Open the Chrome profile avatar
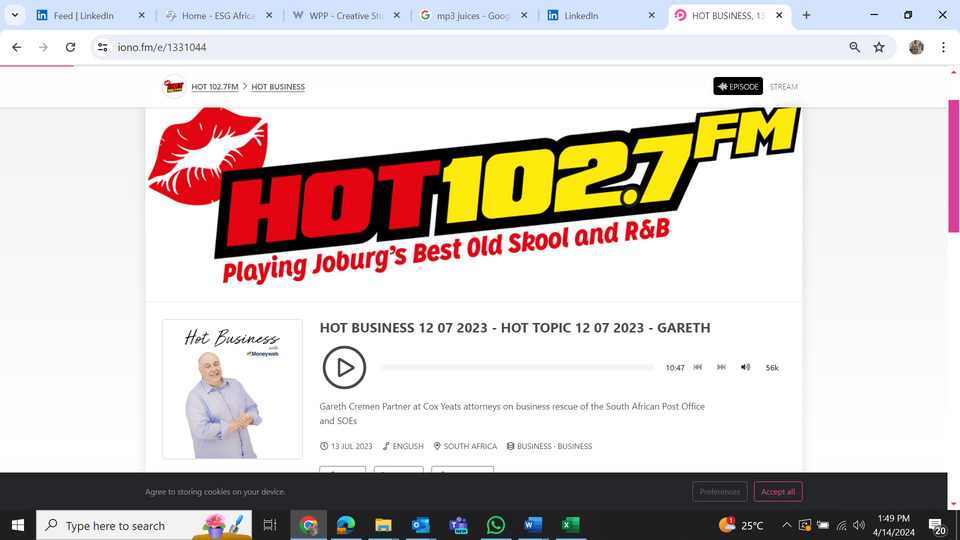The width and height of the screenshot is (960, 540). coord(916,47)
